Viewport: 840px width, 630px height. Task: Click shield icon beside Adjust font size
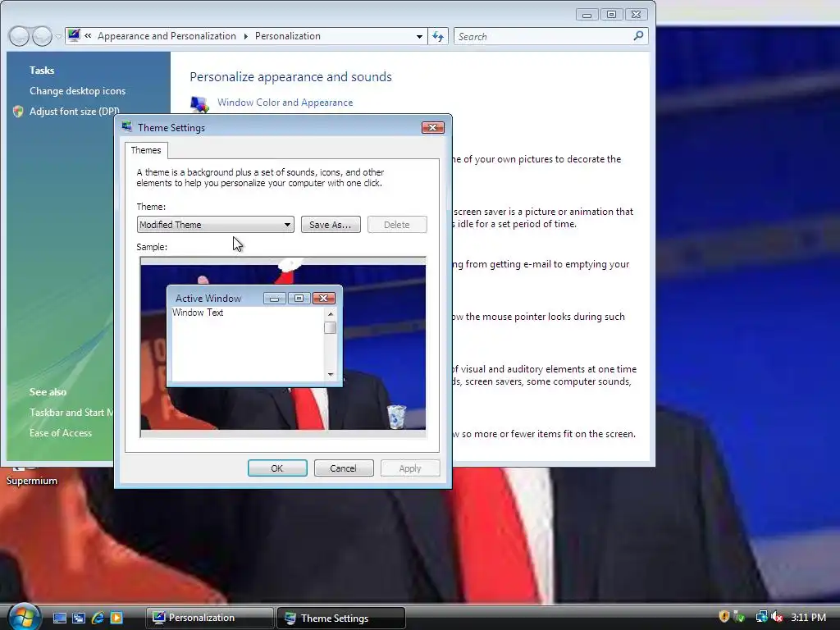(18, 112)
